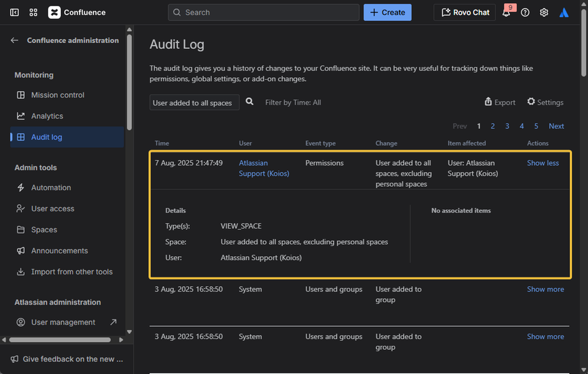Click the Atlassian logo icon
588x374 pixels.
point(564,12)
